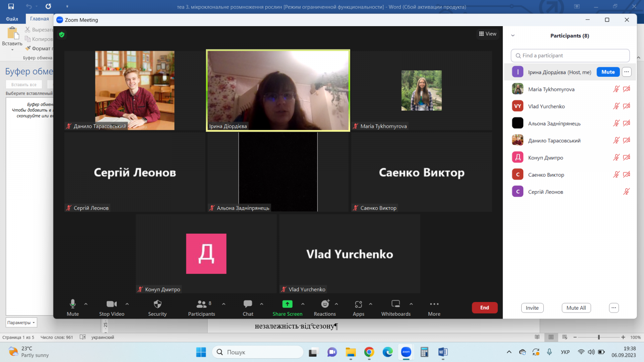
Task: Click zoom-in plus in Word status bar
Action: (623, 337)
